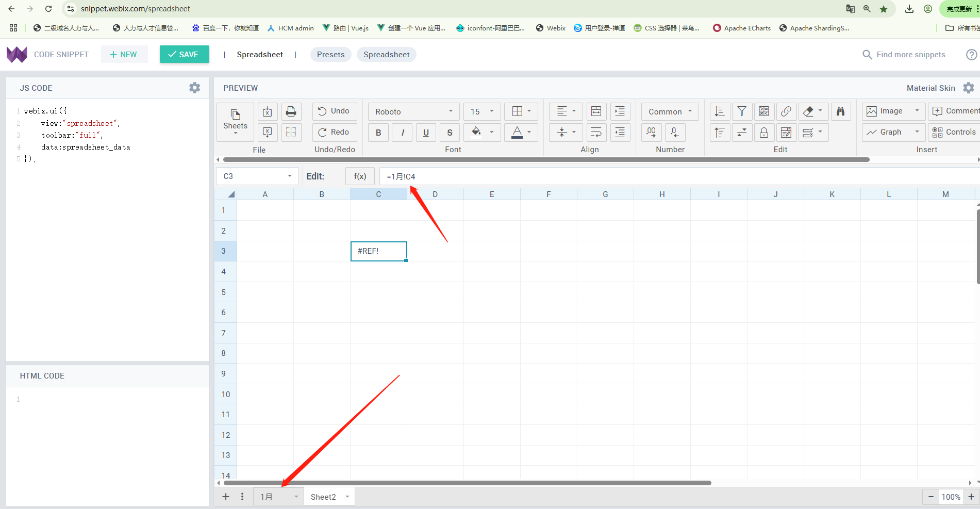The width and height of the screenshot is (980, 509).
Task: Click the formula input field
Action: 670,176
